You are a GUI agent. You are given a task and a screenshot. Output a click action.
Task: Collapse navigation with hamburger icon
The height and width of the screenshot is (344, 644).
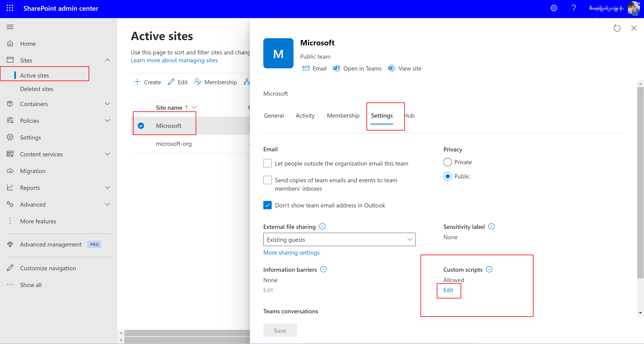pyautogui.click(x=10, y=27)
